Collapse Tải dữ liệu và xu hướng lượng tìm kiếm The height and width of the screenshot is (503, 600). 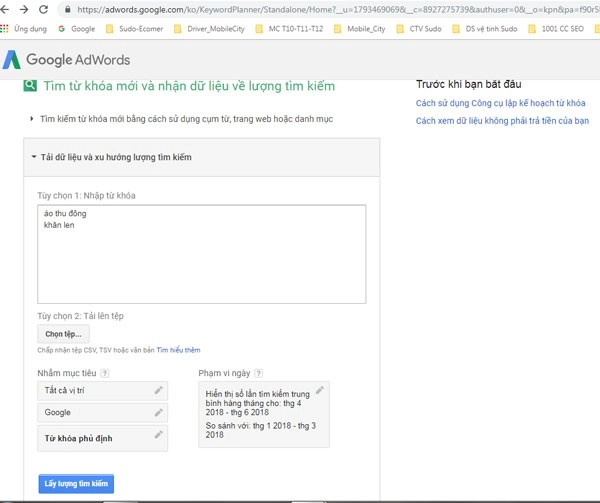(x=112, y=157)
